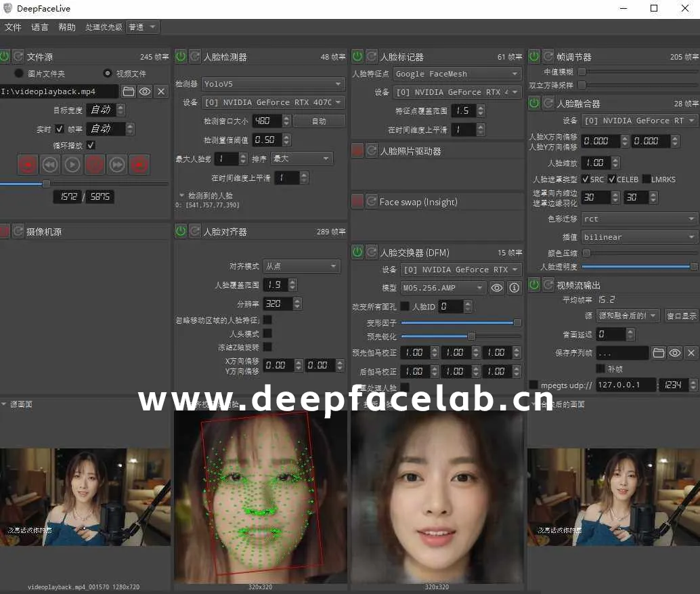Viewport: 700px width, 594px height.
Task: Toggle the 帧调节器 power icon
Action: click(534, 56)
